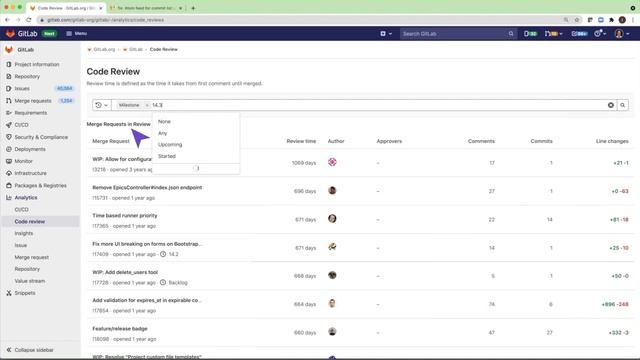The height and width of the screenshot is (360, 640).
Task: Select Merge request under Analytics
Action: coord(31,257)
